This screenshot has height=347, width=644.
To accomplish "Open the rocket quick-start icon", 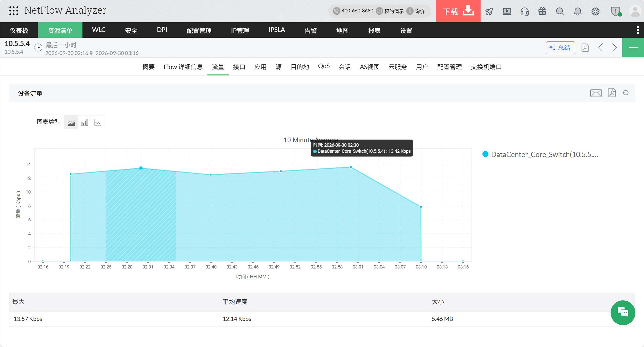I will [489, 11].
